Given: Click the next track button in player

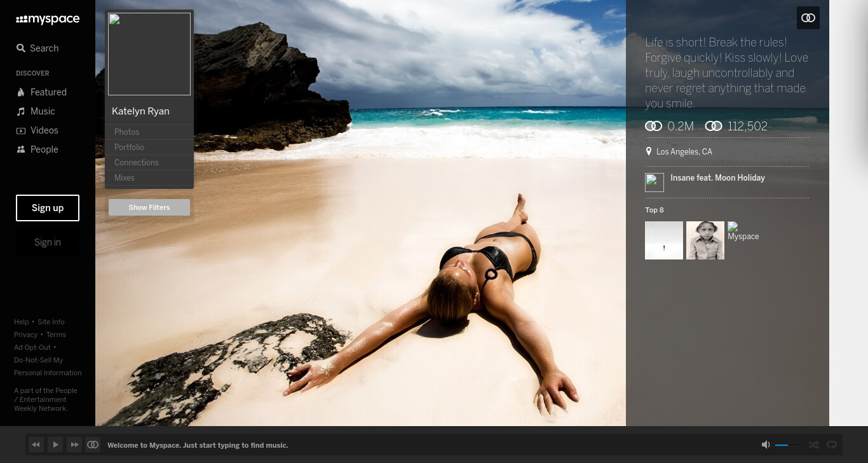Looking at the screenshot, I should (74, 445).
